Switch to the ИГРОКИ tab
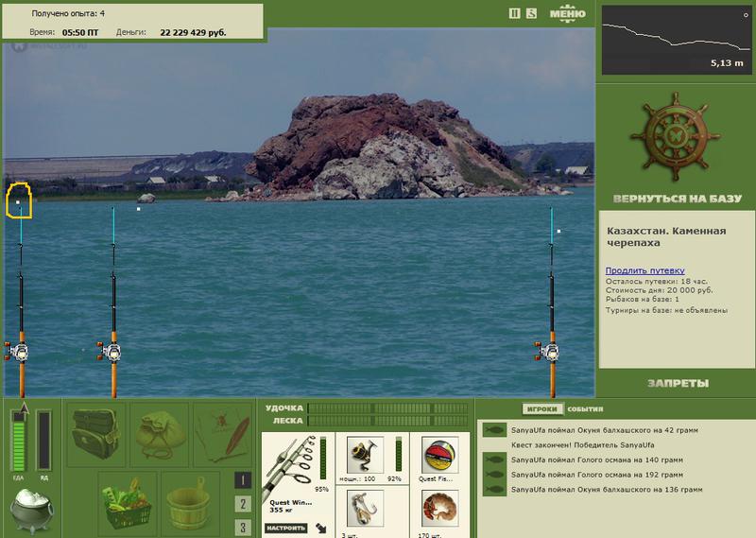This screenshot has height=538, width=756. coord(541,409)
